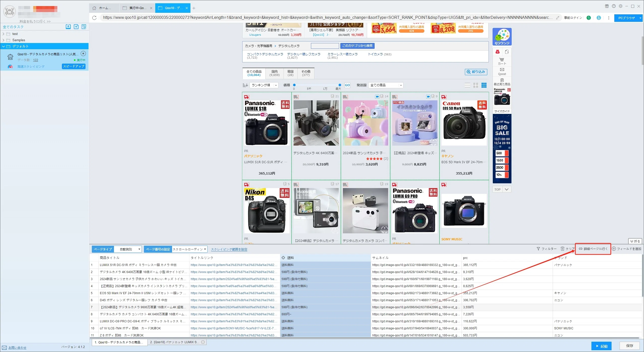Collapse the デフォルト folder
The height and width of the screenshot is (352, 644).
[x=4, y=46]
